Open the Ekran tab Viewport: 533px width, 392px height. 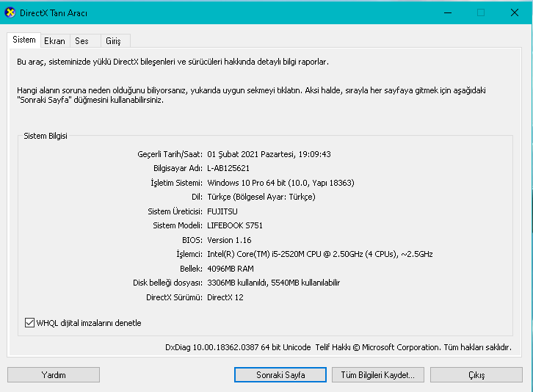[x=54, y=41]
